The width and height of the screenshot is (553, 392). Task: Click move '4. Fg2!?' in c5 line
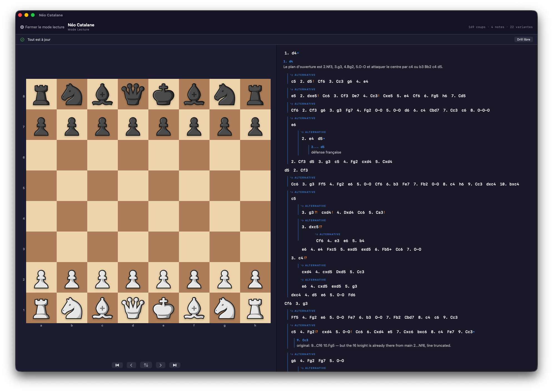tap(309, 332)
